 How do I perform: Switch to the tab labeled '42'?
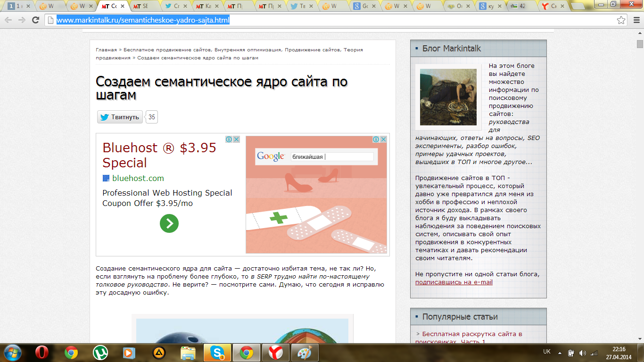521,7
